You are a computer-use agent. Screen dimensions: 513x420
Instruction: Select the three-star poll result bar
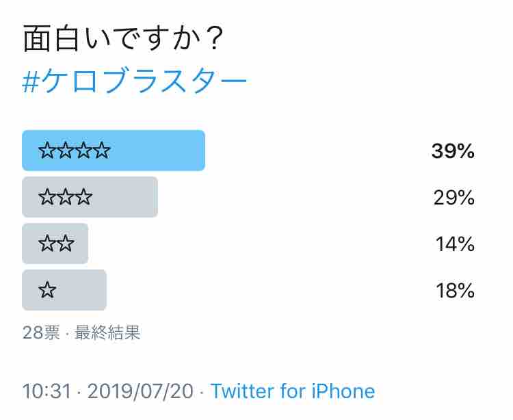90,197
